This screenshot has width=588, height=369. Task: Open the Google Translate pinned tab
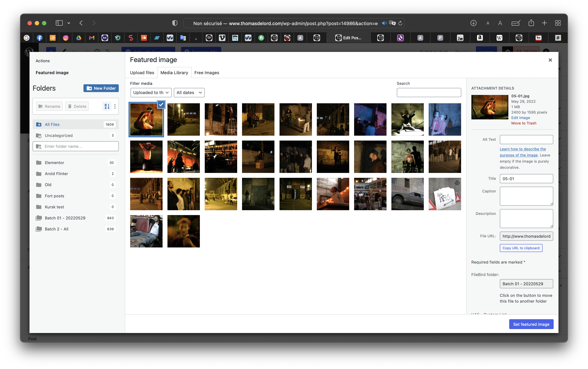(183, 38)
